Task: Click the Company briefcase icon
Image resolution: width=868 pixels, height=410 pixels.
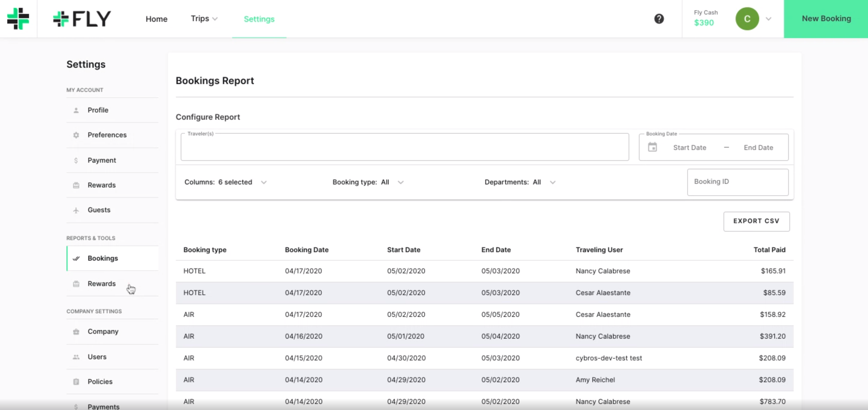Action: pos(76,331)
